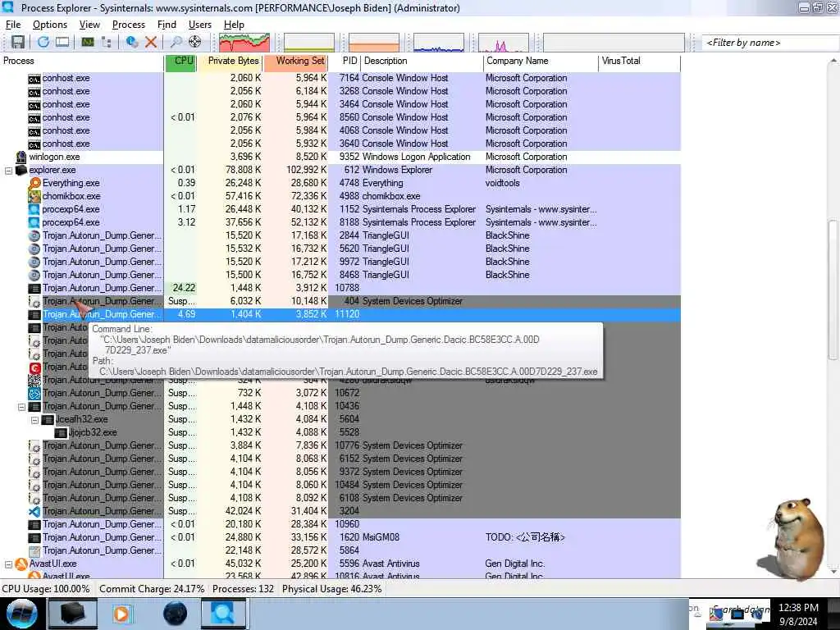Open the CPU usage history graph
The image size is (840, 630).
coord(244,43)
